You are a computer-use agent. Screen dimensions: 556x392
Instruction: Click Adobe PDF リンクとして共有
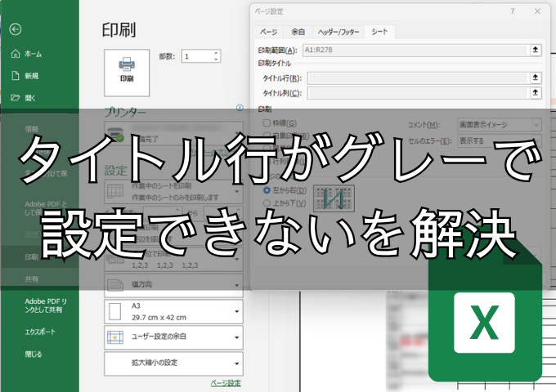click(46, 305)
